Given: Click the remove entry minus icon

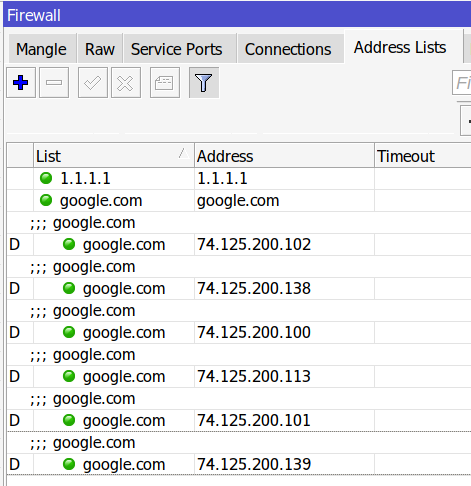Looking at the screenshot, I should pyautogui.click(x=54, y=83).
